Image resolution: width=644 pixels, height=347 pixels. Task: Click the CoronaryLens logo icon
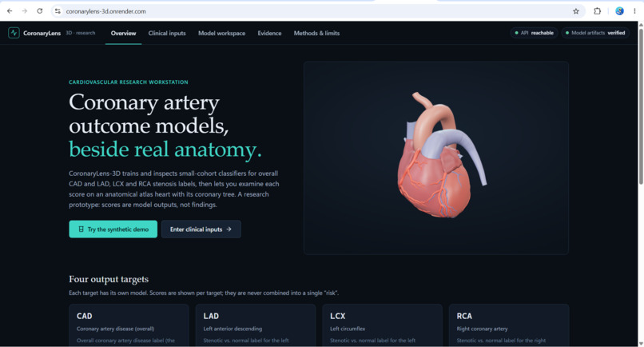(x=14, y=33)
